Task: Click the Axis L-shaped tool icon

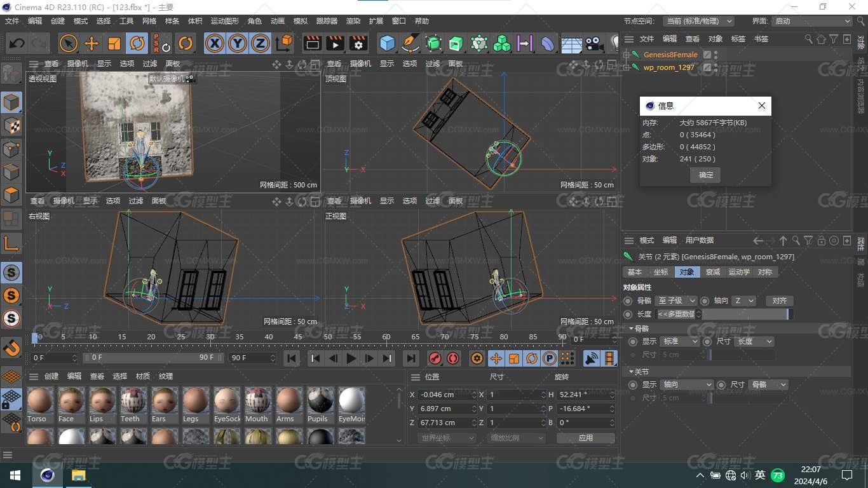Action: (11, 243)
